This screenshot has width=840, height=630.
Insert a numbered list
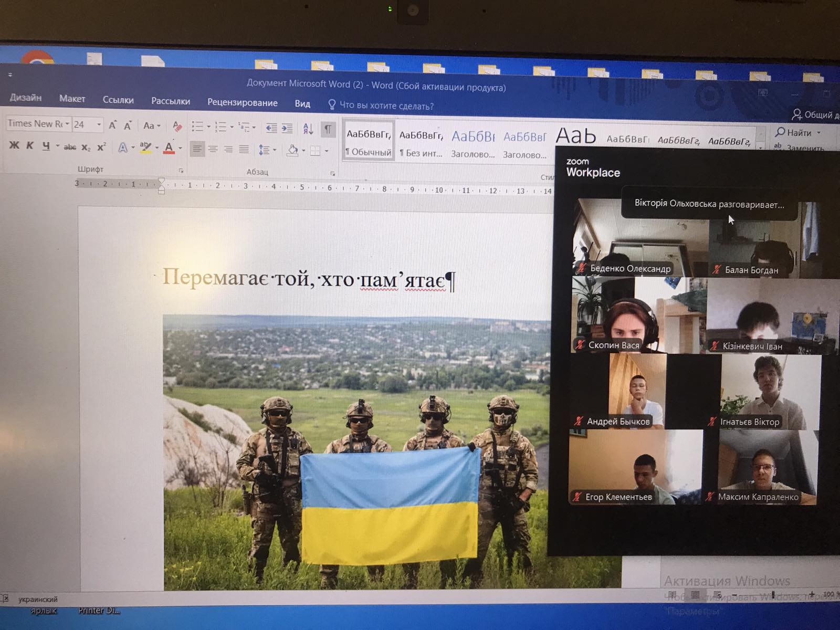pos(220,127)
